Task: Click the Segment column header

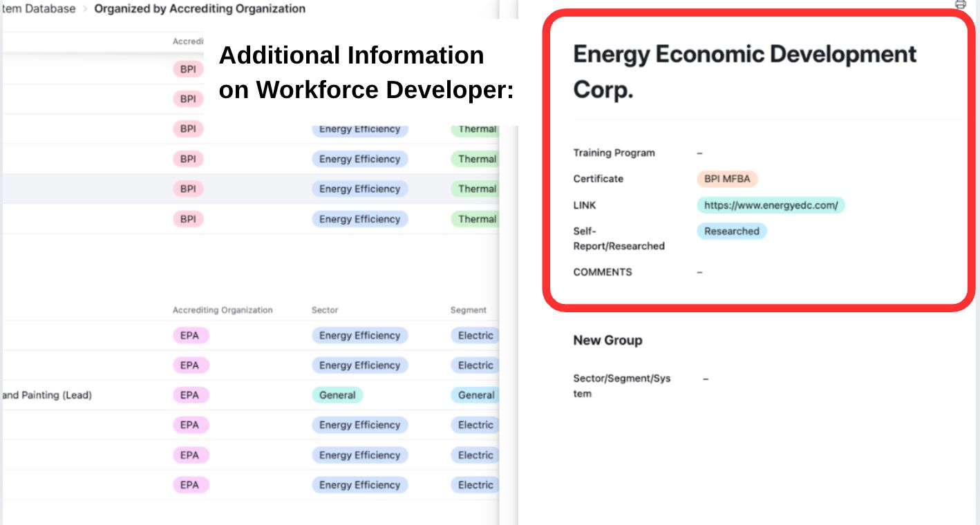Action: tap(469, 310)
